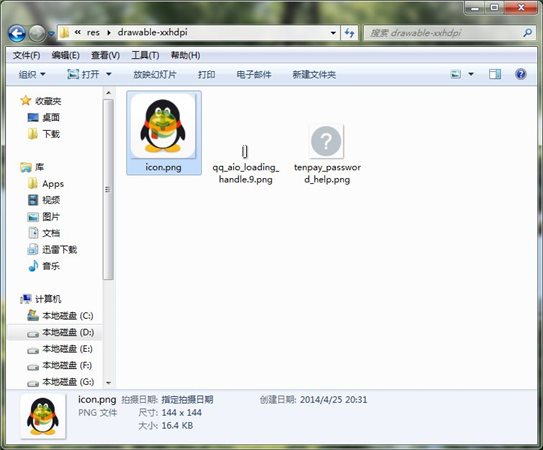The height and width of the screenshot is (450, 543).
Task: Open the recent locations dropdown beside Forward
Action: (51, 34)
